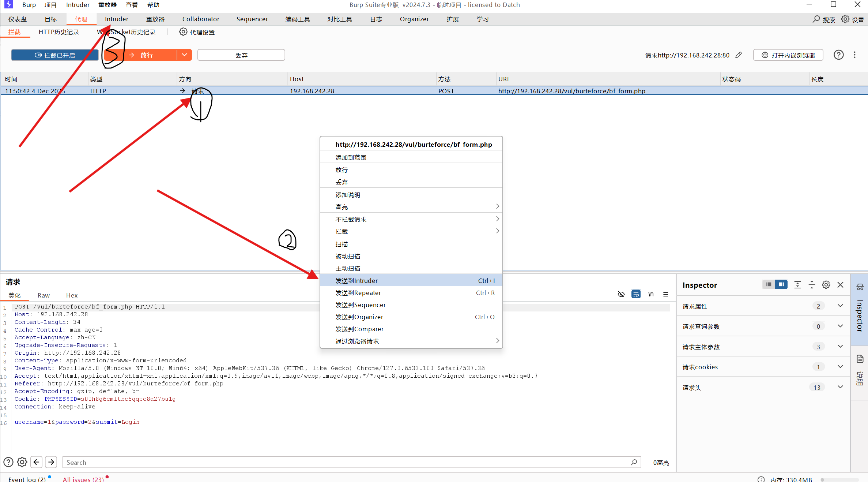
Task: Click the collapse all sections icon in Inspector
Action: point(812,285)
